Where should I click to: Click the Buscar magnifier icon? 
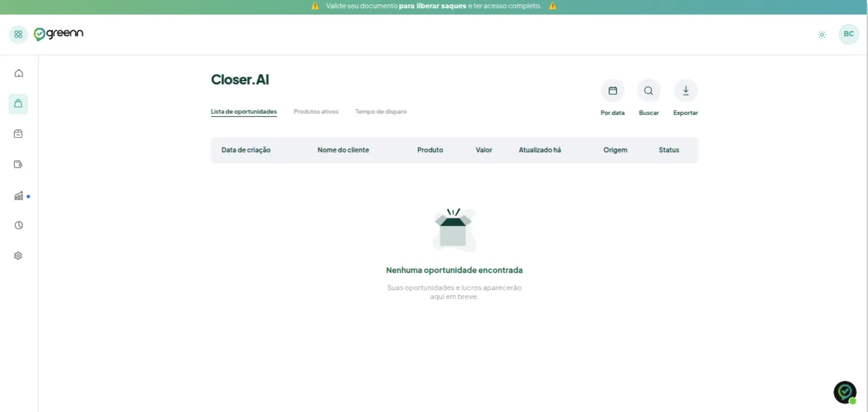coord(649,91)
